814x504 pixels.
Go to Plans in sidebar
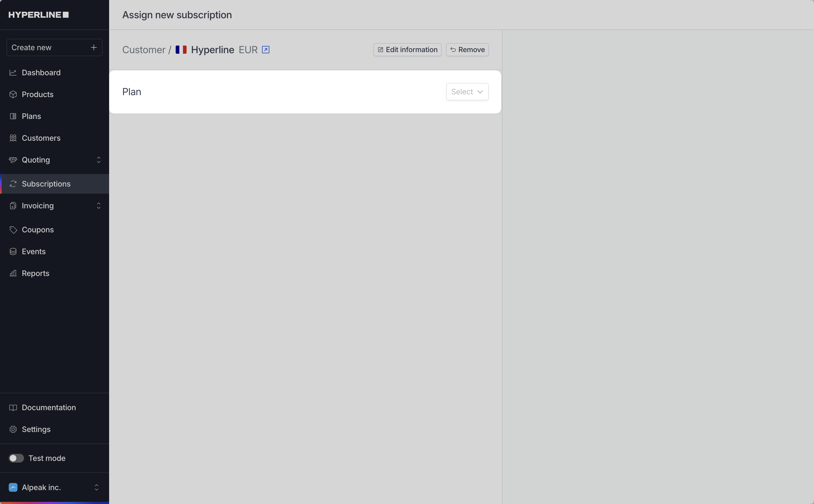(31, 116)
